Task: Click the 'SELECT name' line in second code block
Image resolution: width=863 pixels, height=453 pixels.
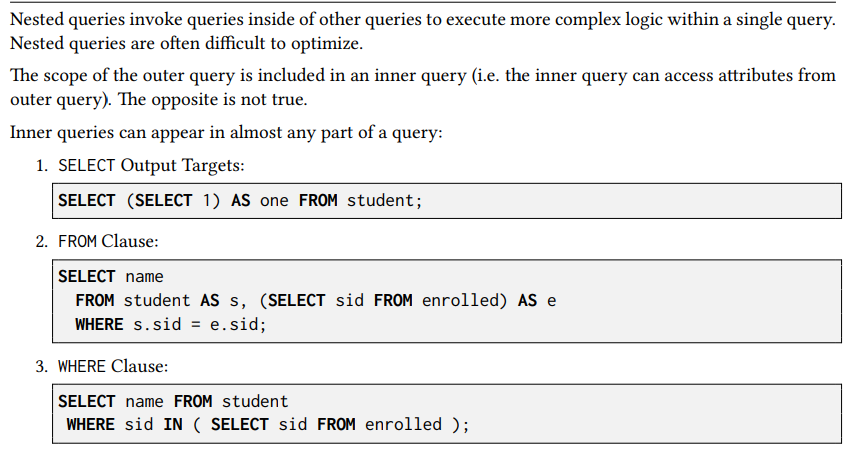Action: point(111,276)
